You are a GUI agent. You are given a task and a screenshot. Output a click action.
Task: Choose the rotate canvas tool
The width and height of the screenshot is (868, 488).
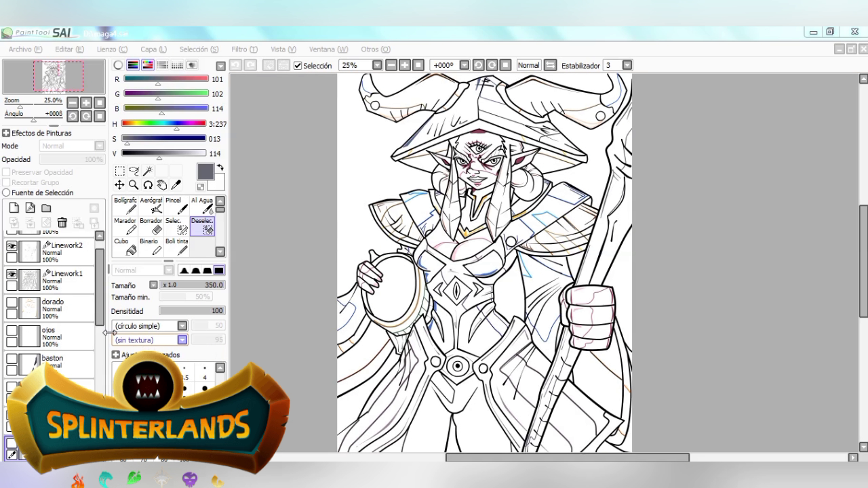(x=148, y=185)
